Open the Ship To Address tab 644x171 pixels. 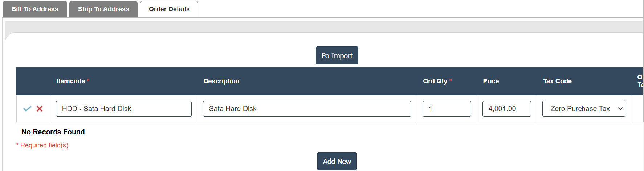click(103, 9)
